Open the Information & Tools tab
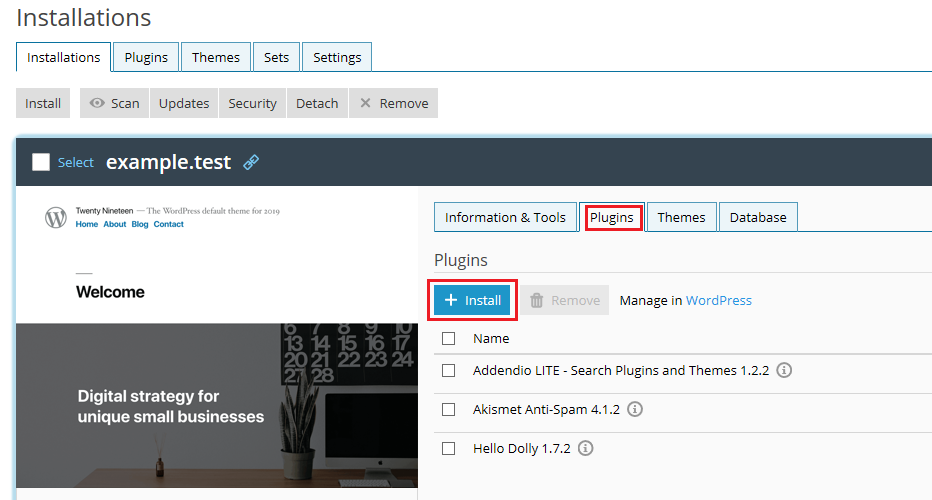This screenshot has width=932, height=500. (505, 217)
